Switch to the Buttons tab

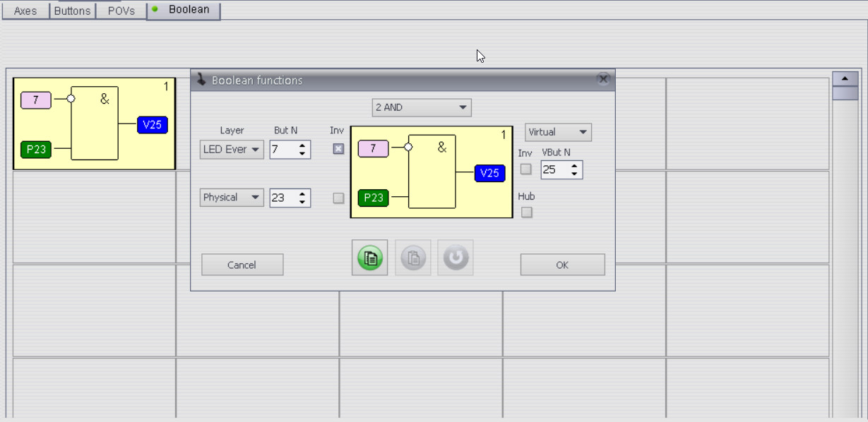[x=72, y=11]
